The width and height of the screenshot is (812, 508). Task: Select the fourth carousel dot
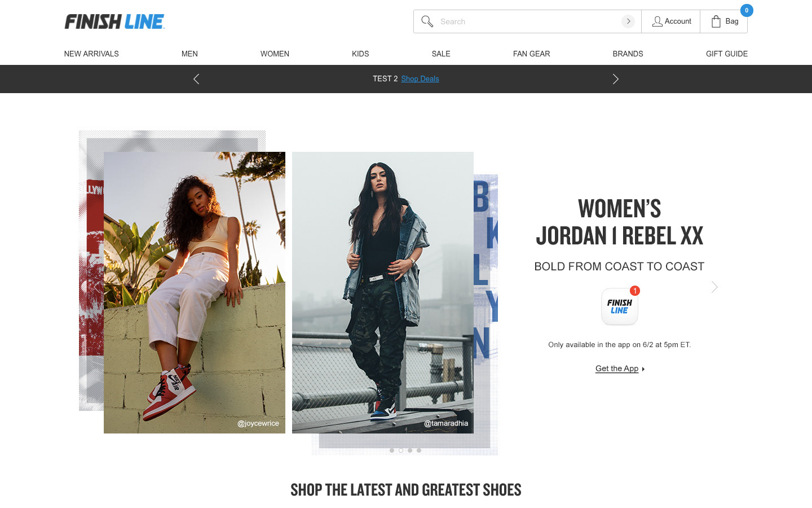pyautogui.click(x=419, y=450)
